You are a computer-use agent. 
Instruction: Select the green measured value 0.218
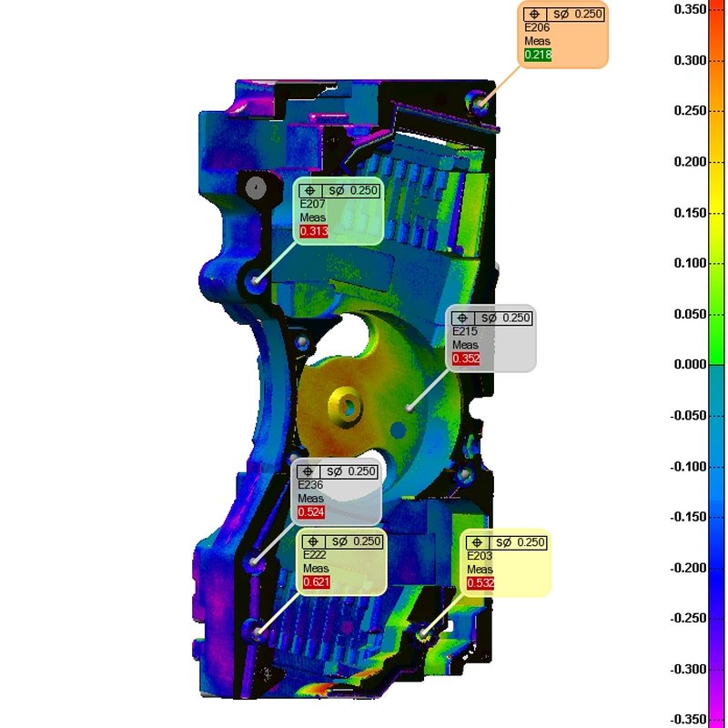pos(538,55)
